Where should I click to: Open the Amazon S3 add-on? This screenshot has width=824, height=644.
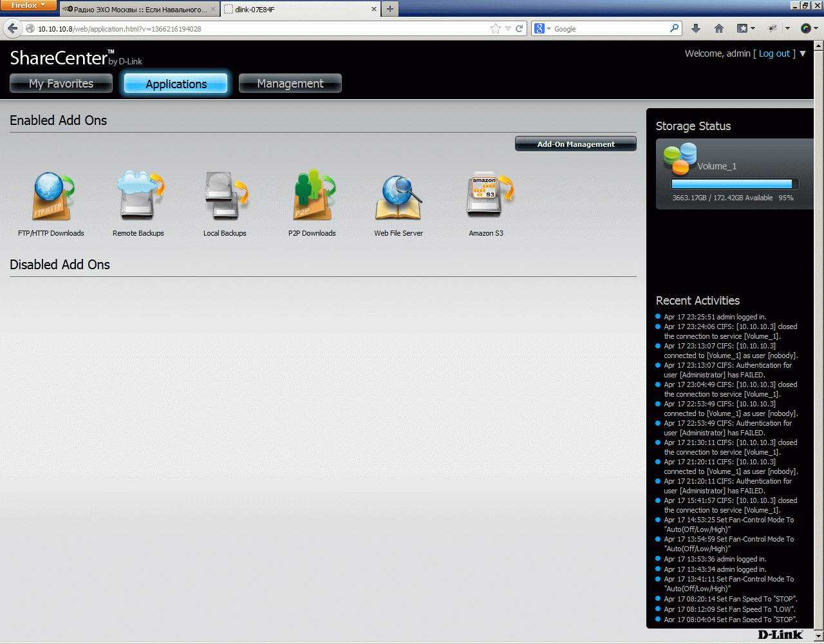click(x=490, y=195)
